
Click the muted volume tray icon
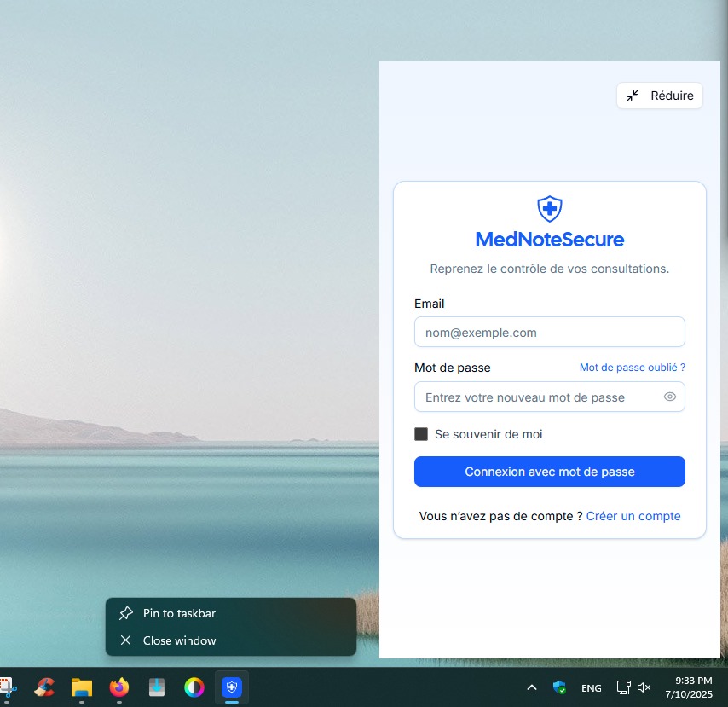644,687
